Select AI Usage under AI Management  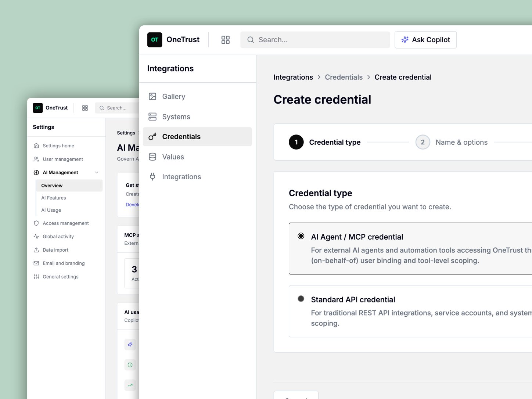(69, 210)
